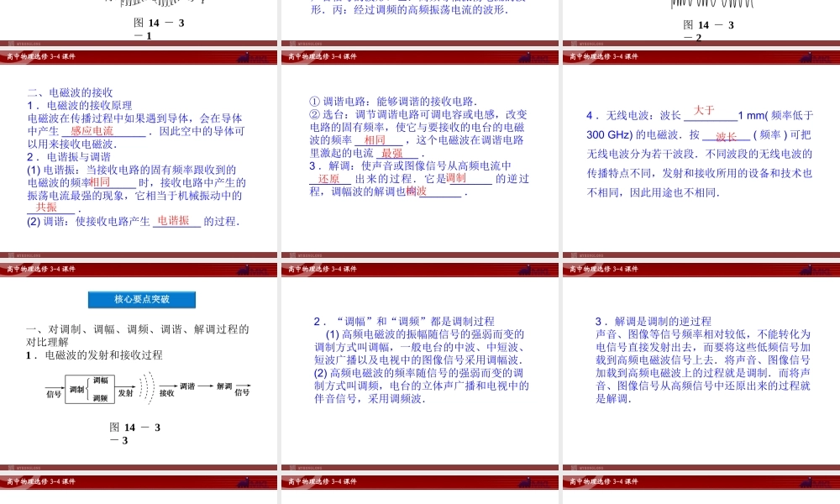This screenshot has height=504, width=840.
Task: Click the logo on the sixth slide's bottom red bar
Action: tap(805, 269)
